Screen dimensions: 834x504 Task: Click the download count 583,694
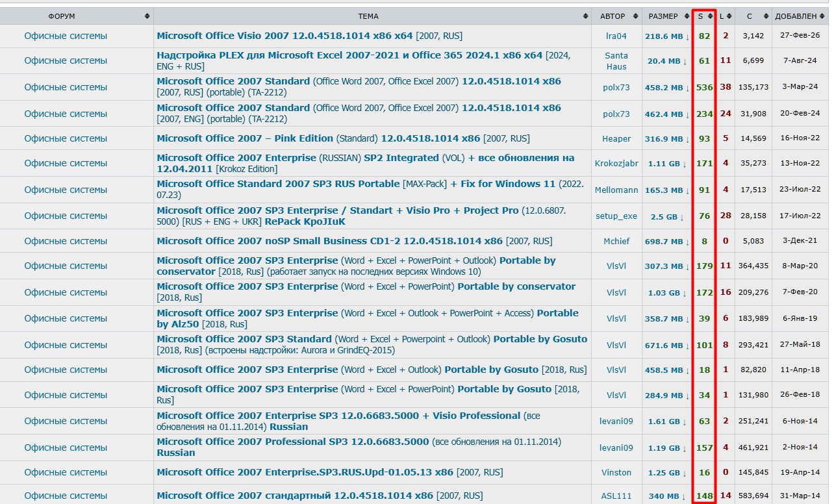[753, 496]
